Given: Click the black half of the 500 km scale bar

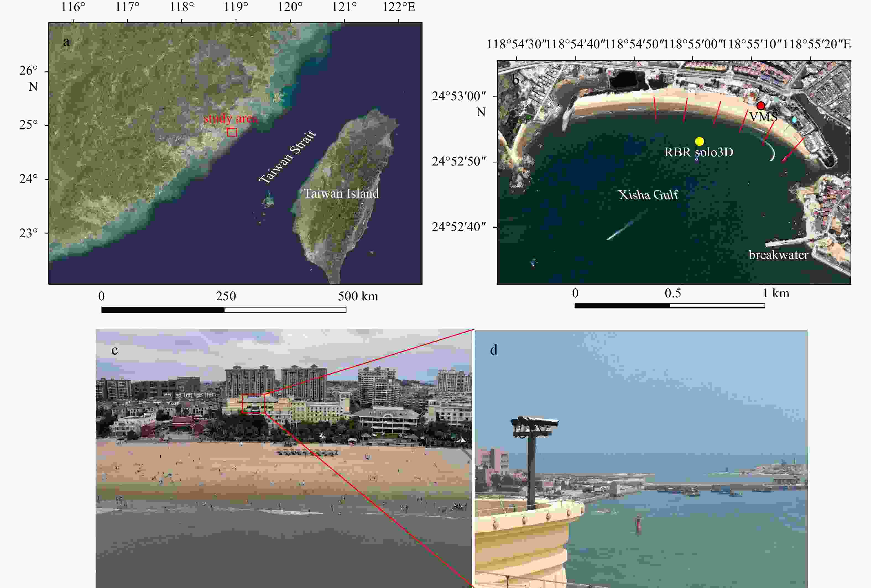Looking at the screenshot, I should click(163, 310).
